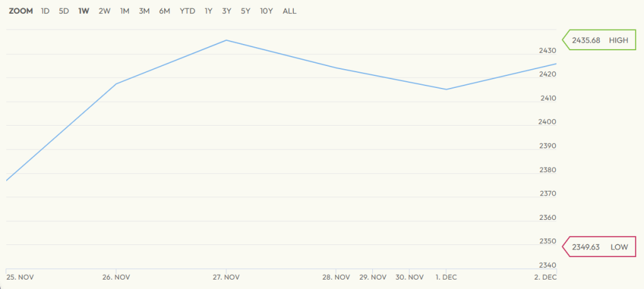Click the red LOW 2349.63 marker
Viewport: 644px width, 289px height.
point(599,247)
